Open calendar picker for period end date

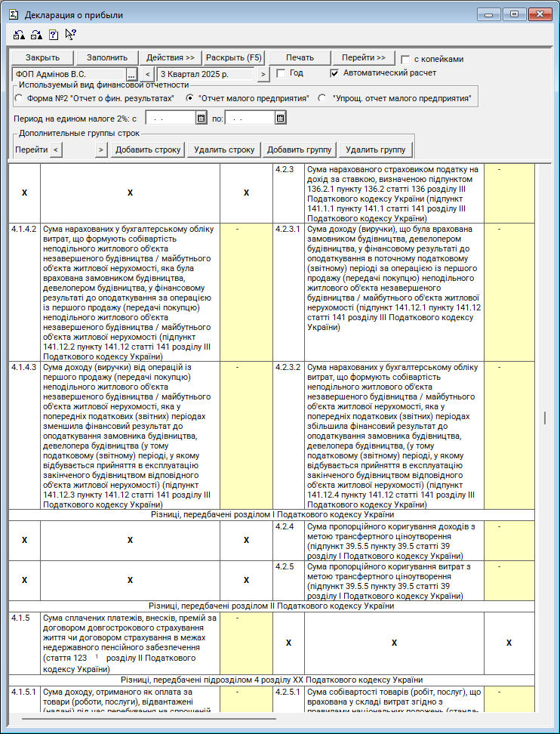click(280, 118)
